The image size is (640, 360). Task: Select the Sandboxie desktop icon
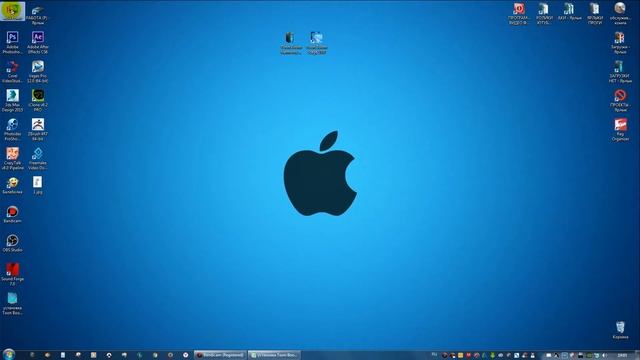[12, 185]
